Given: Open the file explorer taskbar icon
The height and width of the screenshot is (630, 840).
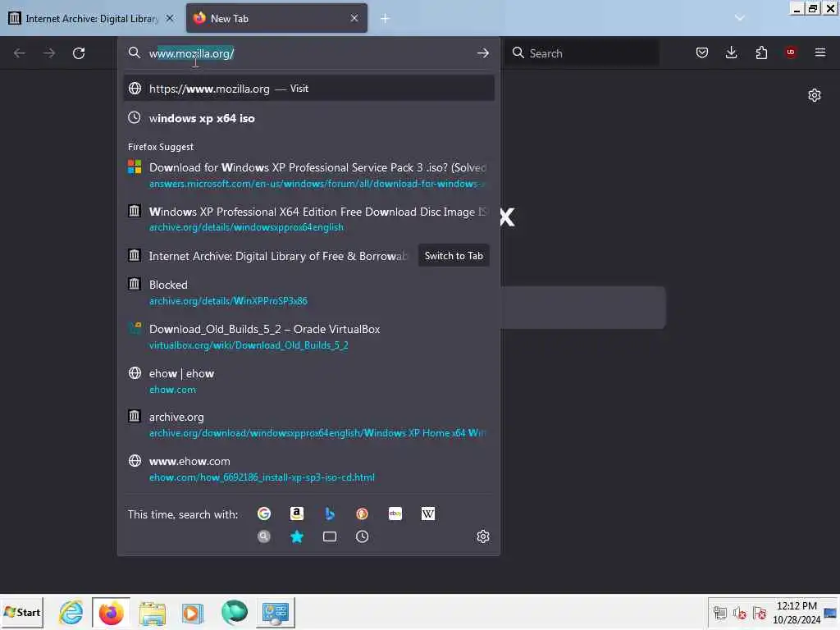Looking at the screenshot, I should pos(152,613).
